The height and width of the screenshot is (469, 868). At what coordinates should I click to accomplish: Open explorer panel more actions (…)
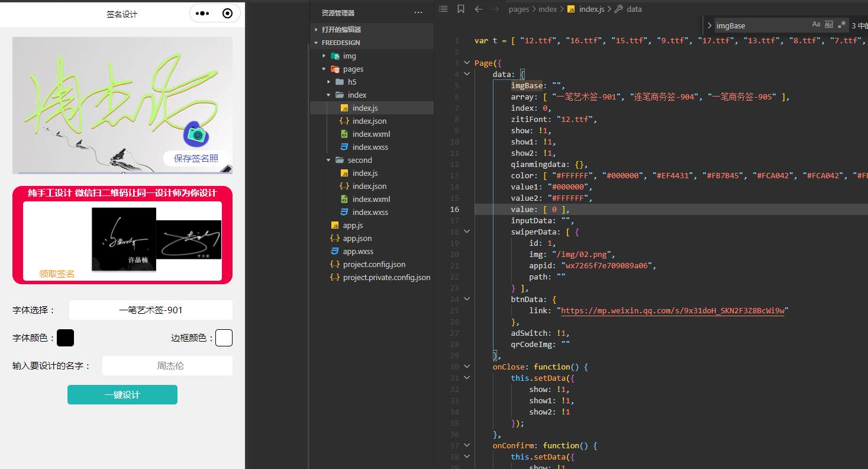418,12
